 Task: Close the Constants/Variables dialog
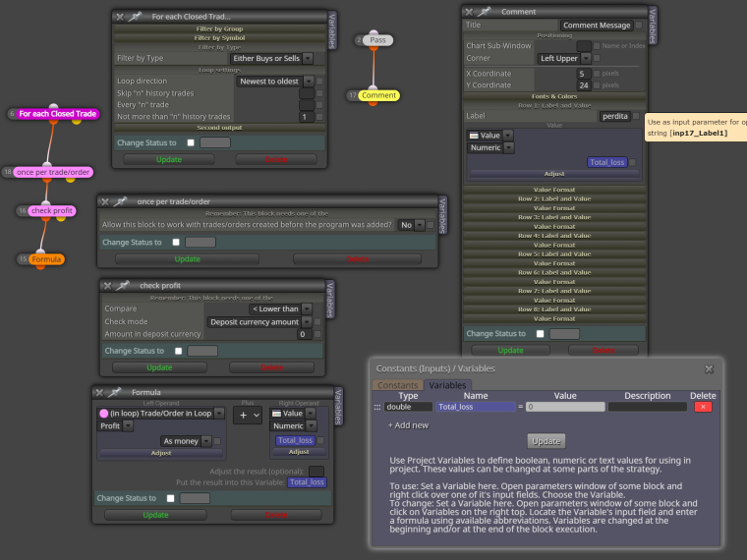click(709, 369)
